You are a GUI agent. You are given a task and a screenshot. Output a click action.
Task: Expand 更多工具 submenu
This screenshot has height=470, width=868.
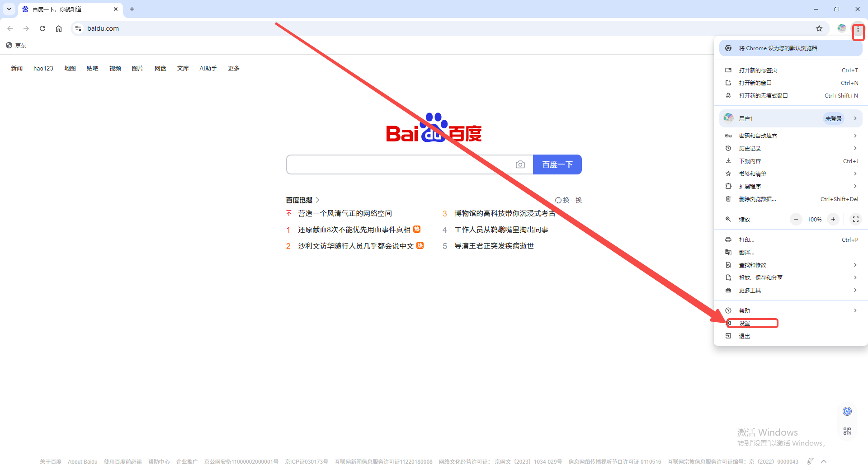pyautogui.click(x=791, y=290)
